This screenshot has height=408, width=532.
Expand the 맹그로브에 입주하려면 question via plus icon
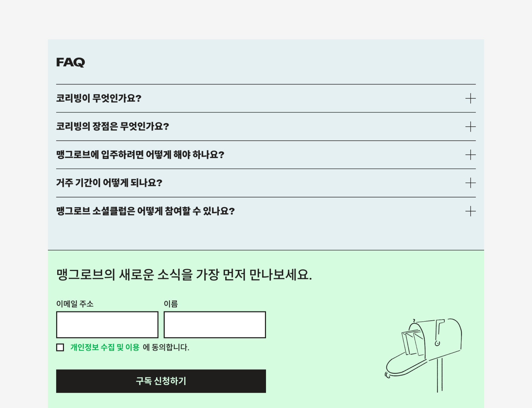(471, 155)
